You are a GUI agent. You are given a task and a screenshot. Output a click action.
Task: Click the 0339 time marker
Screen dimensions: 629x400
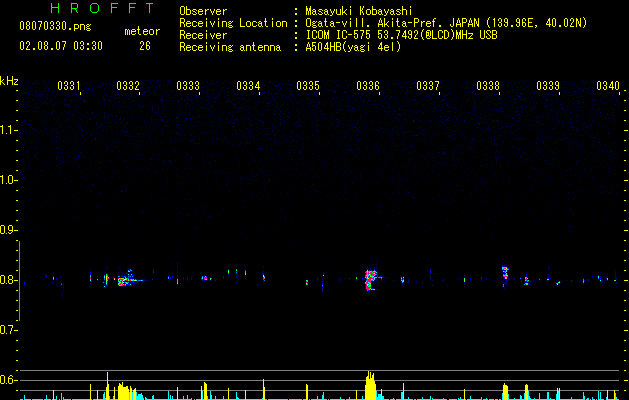click(548, 85)
